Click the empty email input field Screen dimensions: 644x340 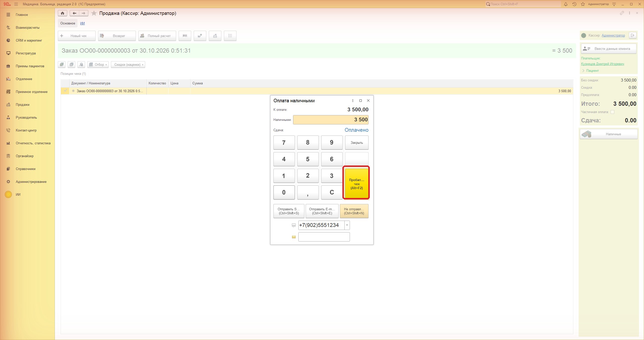tap(324, 237)
